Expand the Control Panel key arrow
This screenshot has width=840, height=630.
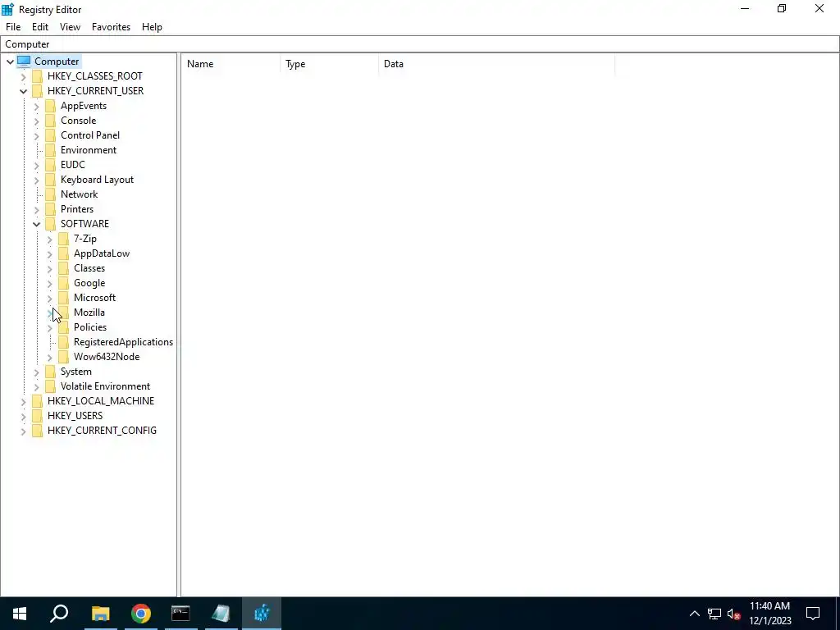[36, 135]
